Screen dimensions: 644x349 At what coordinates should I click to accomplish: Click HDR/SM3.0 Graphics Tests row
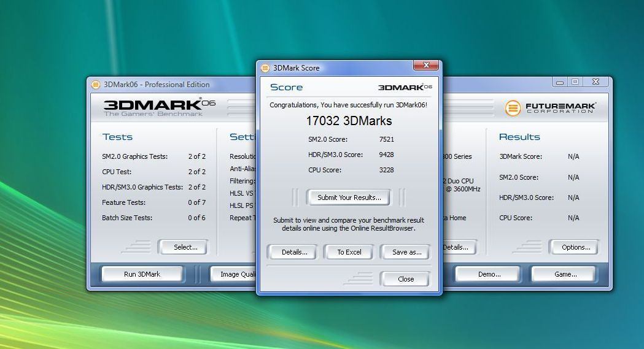[153, 187]
